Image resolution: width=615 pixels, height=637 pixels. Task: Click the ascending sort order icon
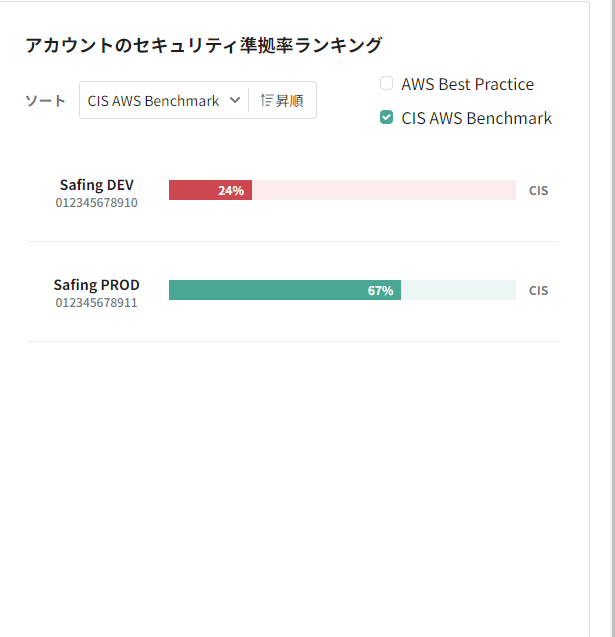[266, 100]
